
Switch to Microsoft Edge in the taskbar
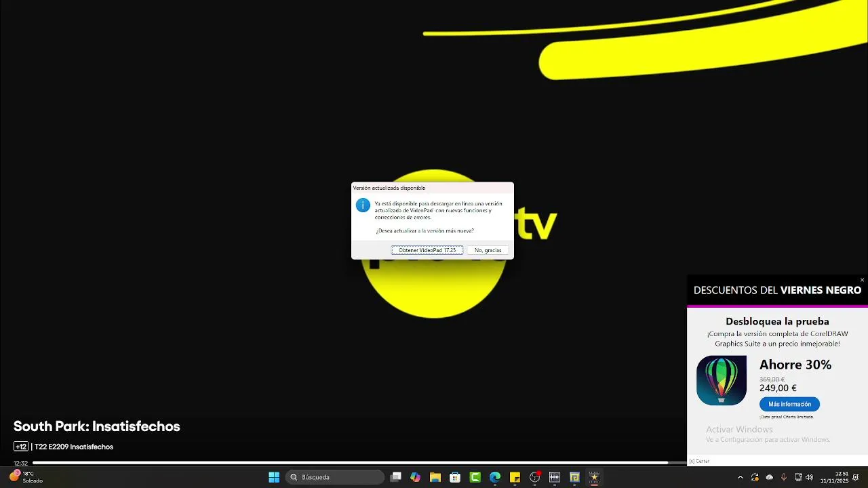(495, 477)
